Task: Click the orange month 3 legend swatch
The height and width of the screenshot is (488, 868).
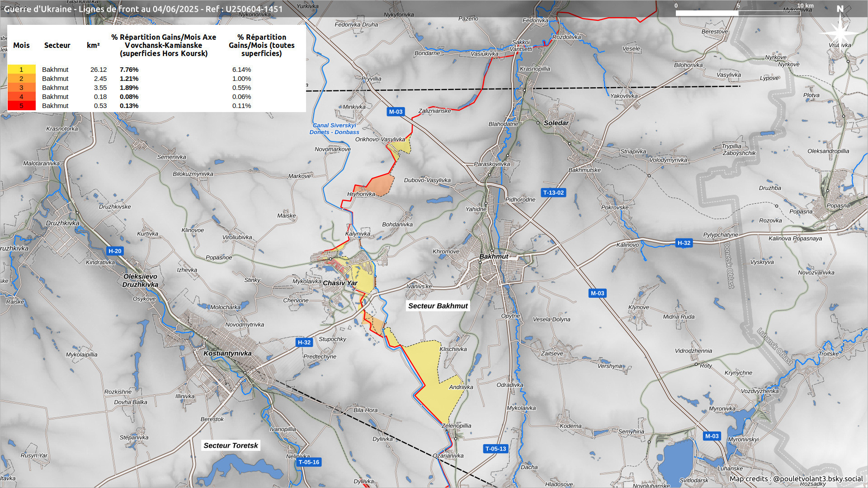Action: point(21,87)
